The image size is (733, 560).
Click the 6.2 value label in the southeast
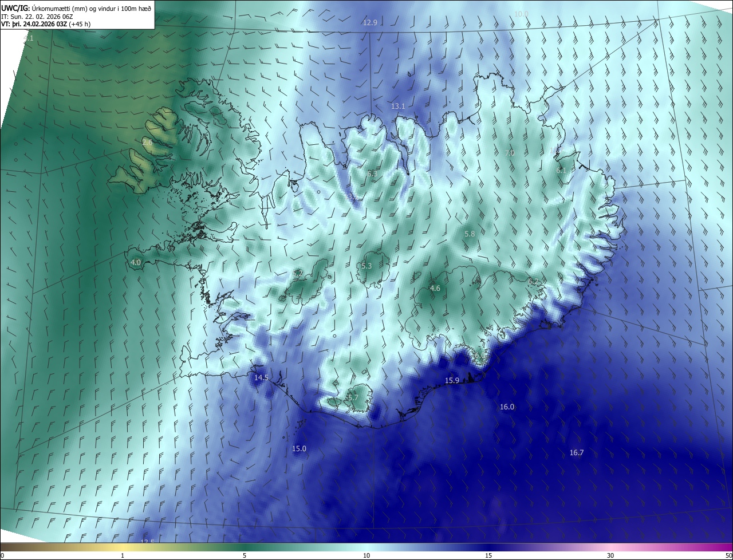533,282
